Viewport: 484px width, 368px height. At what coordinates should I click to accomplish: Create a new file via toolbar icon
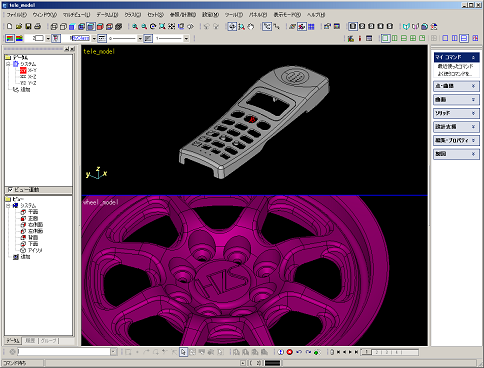10,26
